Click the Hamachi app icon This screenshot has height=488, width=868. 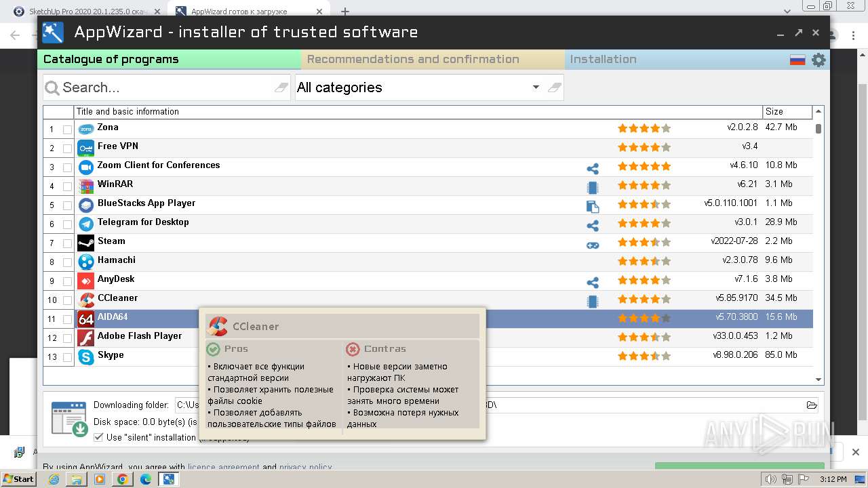pyautogui.click(x=86, y=262)
